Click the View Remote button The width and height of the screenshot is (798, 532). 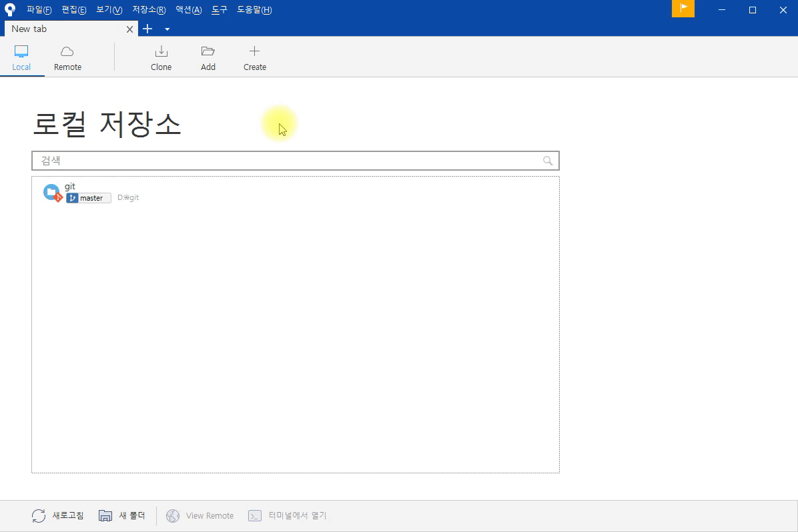pos(200,516)
